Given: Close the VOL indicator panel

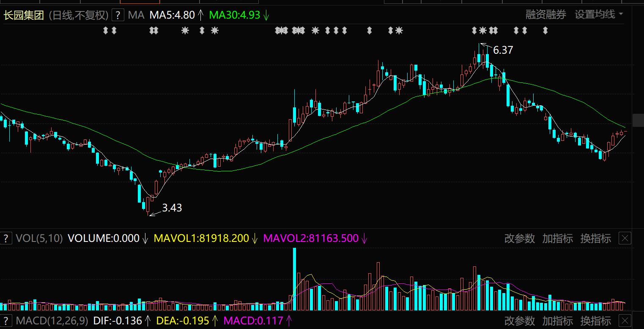Looking at the screenshot, I should [x=625, y=239].
